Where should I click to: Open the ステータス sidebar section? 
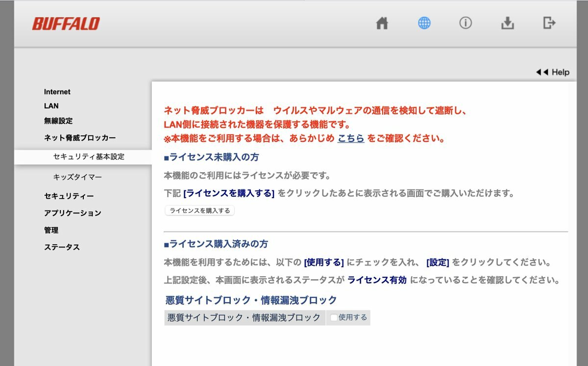click(62, 247)
